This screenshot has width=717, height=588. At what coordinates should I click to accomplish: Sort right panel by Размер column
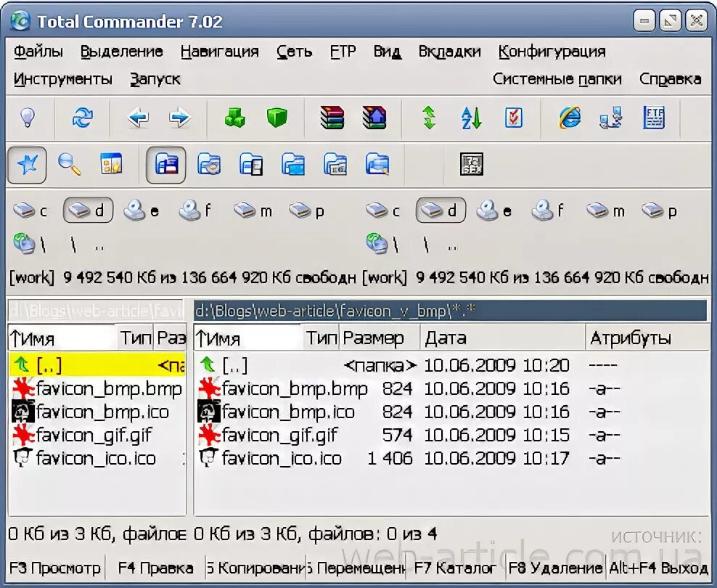click(379, 338)
